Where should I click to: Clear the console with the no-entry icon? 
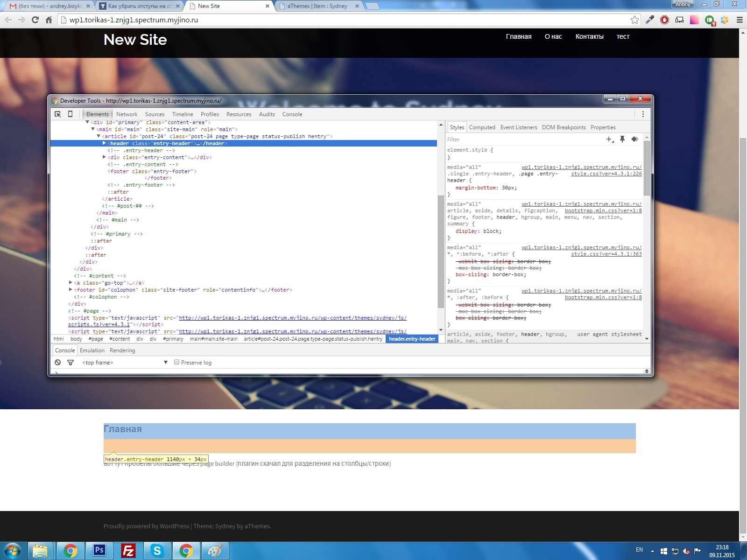57,362
